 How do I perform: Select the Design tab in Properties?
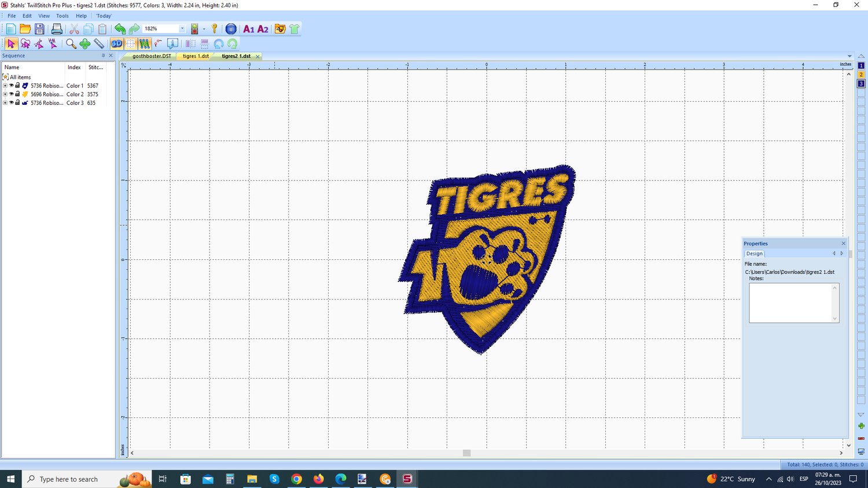tap(754, 254)
